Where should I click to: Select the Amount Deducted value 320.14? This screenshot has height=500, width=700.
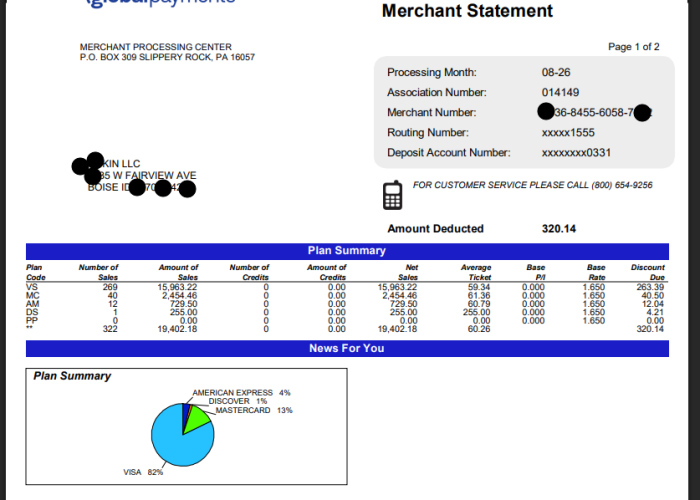tap(559, 229)
